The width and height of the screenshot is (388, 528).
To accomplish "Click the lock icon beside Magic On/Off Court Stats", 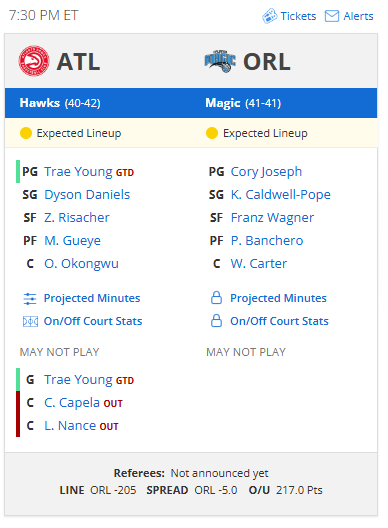I will (x=216, y=321).
